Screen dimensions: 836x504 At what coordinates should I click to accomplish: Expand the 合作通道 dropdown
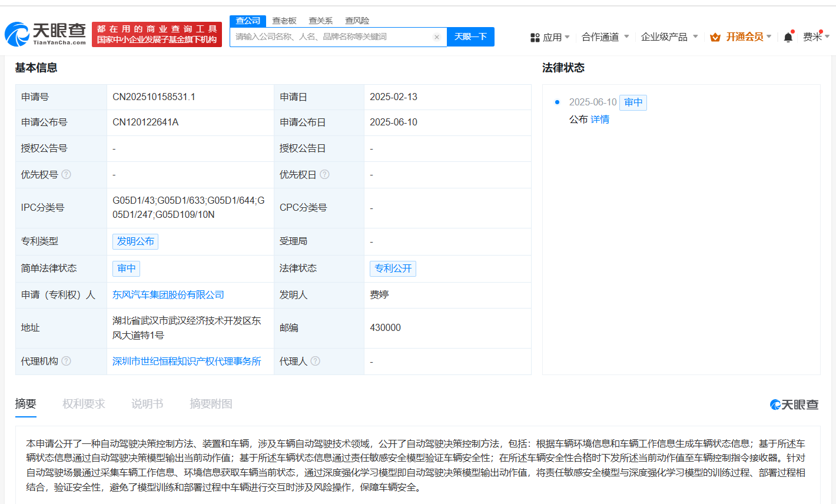click(x=605, y=37)
